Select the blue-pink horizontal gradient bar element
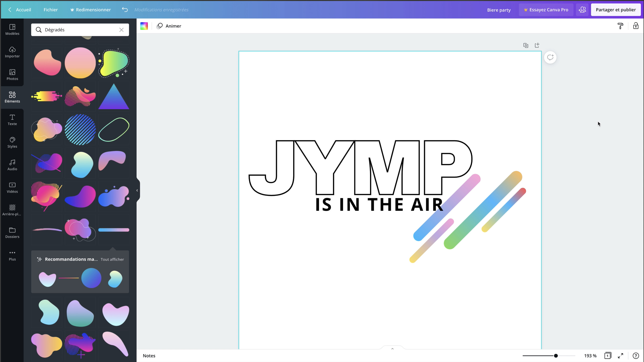644x362 pixels. tap(114, 230)
